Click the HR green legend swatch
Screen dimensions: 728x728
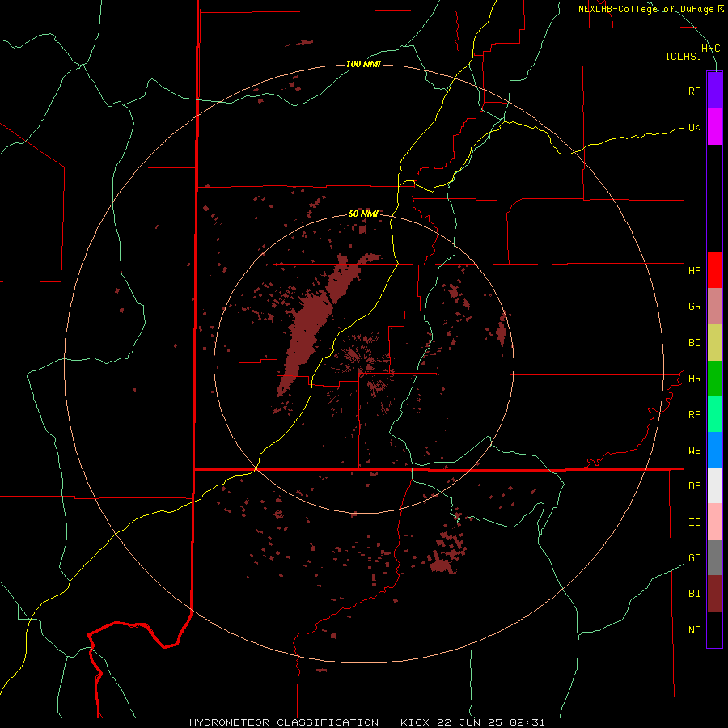[714, 379]
